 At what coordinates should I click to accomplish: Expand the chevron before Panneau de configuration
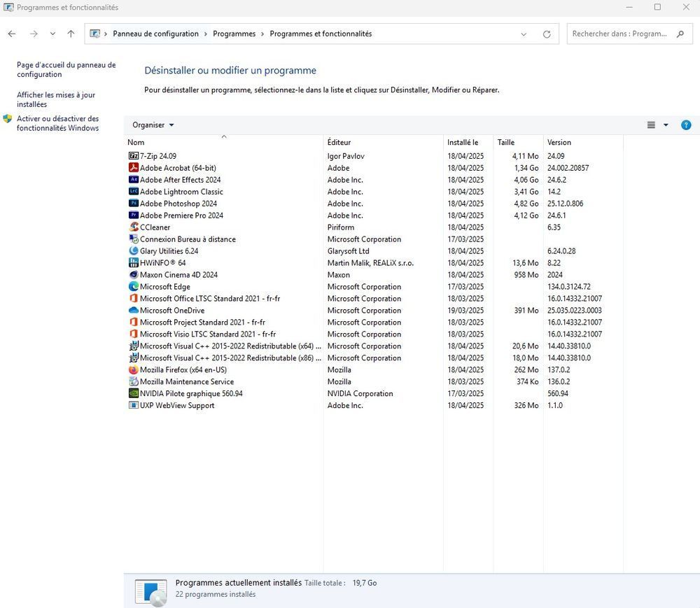tap(106, 34)
